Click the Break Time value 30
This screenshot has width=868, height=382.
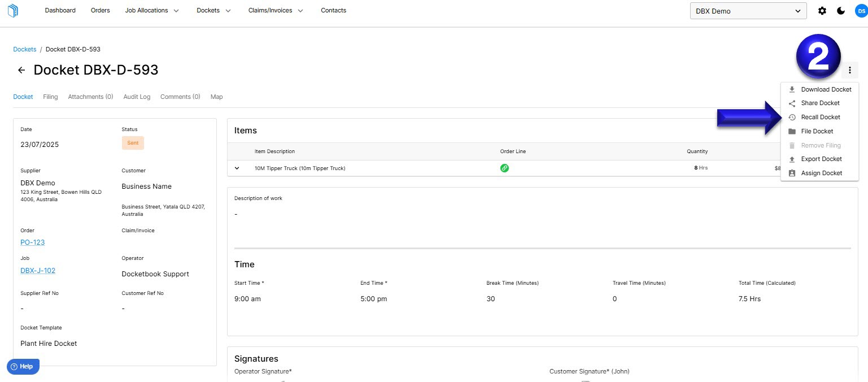[491, 299]
